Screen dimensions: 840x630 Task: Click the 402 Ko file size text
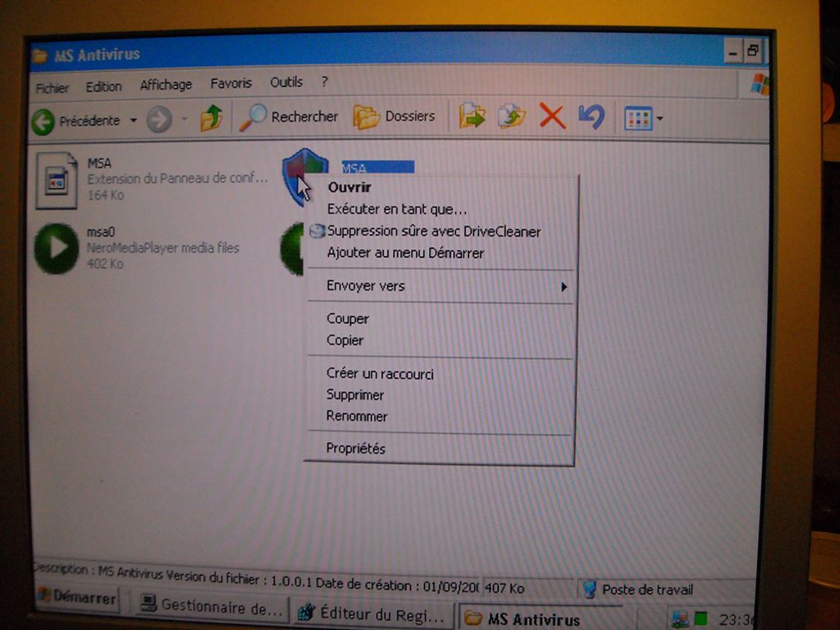click(105, 263)
